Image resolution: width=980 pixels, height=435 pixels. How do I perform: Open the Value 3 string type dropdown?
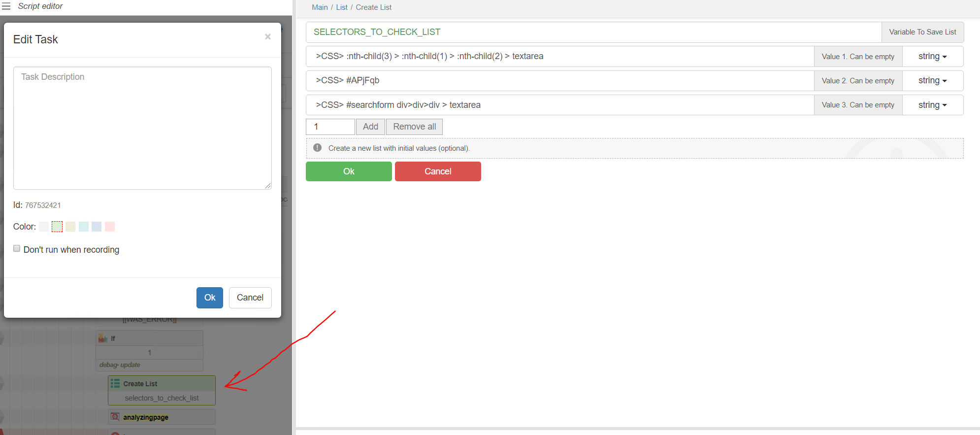pos(932,105)
